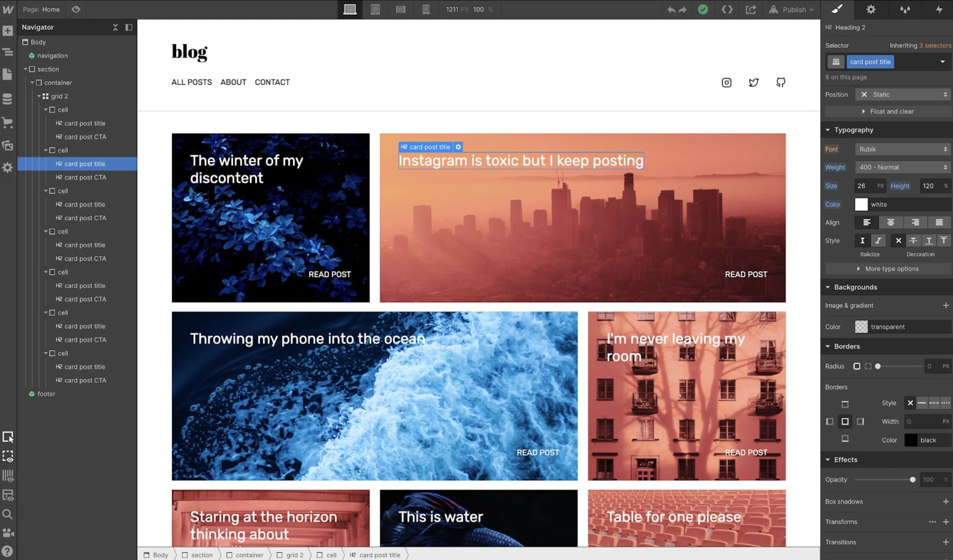Toggle strikethrough text decoration
953x560 pixels.
[x=913, y=240]
